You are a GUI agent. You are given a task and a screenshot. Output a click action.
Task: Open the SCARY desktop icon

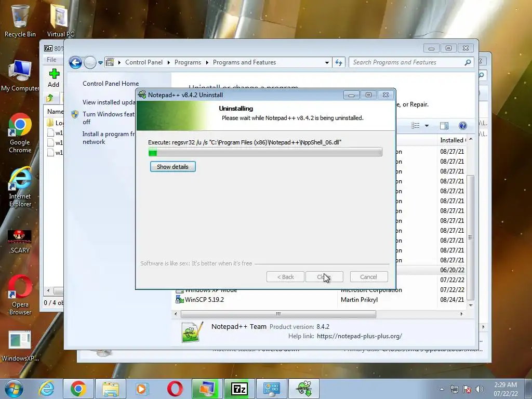(x=20, y=242)
